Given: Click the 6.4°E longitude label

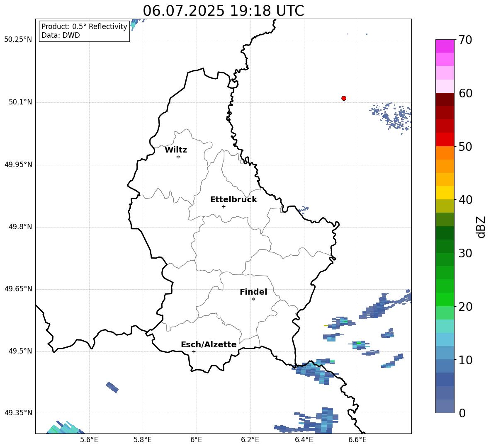Looking at the screenshot, I should coord(304,440).
